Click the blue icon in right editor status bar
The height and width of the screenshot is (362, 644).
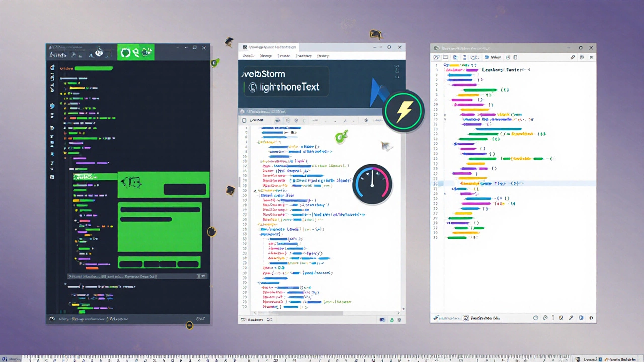(581, 318)
